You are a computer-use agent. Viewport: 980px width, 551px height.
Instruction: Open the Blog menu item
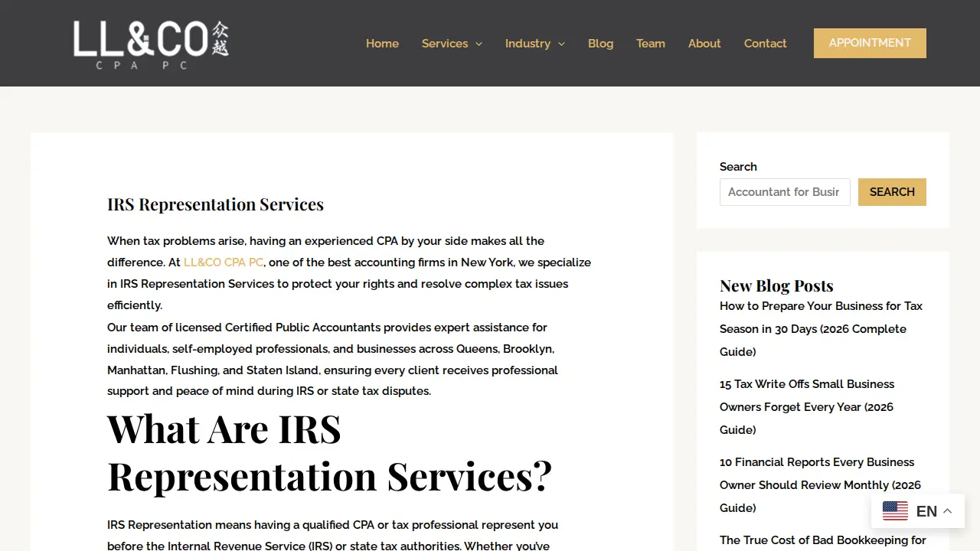[600, 44]
